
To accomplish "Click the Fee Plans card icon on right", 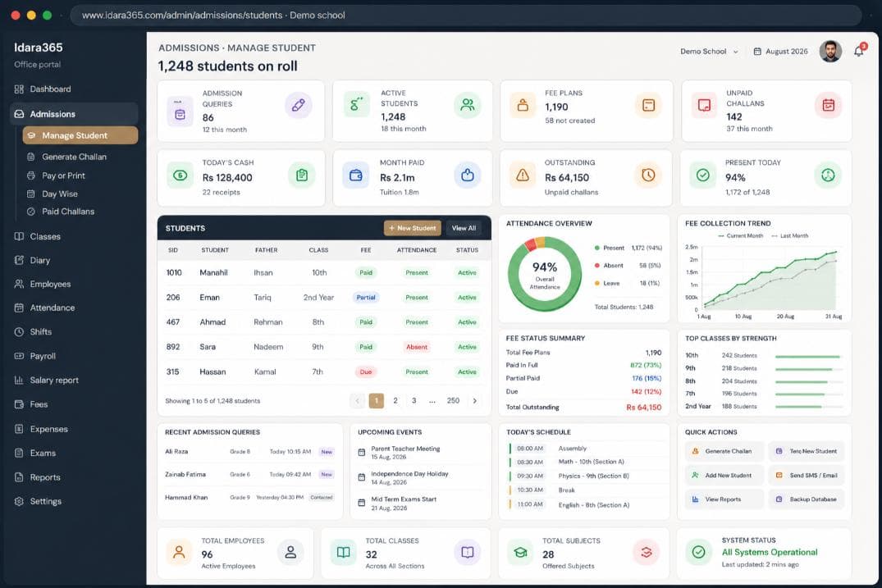I will 648,105.
